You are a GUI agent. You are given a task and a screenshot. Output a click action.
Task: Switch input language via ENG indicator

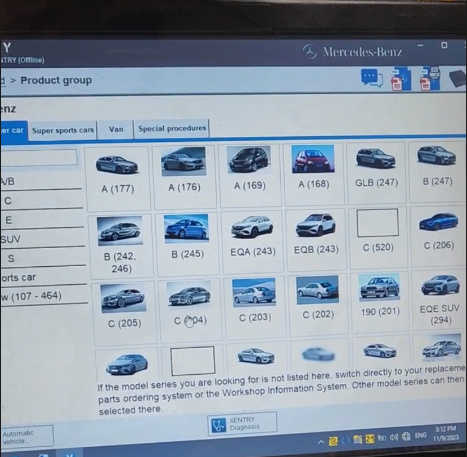[x=421, y=435]
